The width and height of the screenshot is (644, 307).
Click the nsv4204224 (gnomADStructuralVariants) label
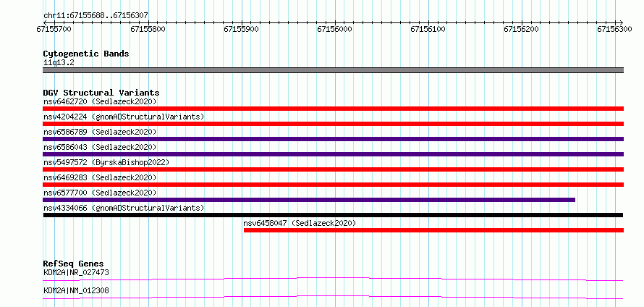point(124,117)
